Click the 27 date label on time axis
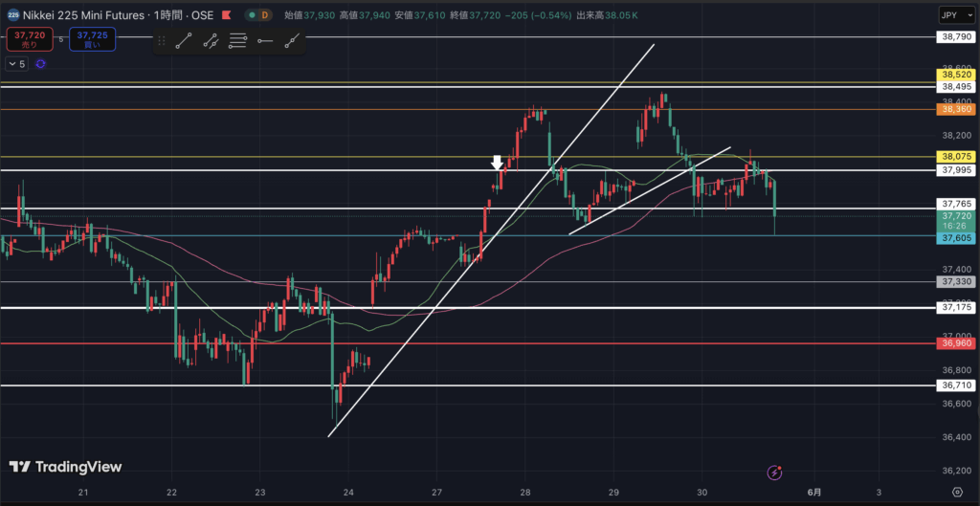 (436, 492)
